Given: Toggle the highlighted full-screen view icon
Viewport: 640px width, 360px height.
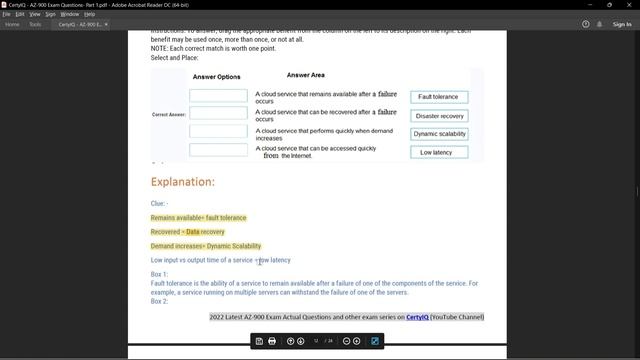Looking at the screenshot, I should click(x=375, y=341).
